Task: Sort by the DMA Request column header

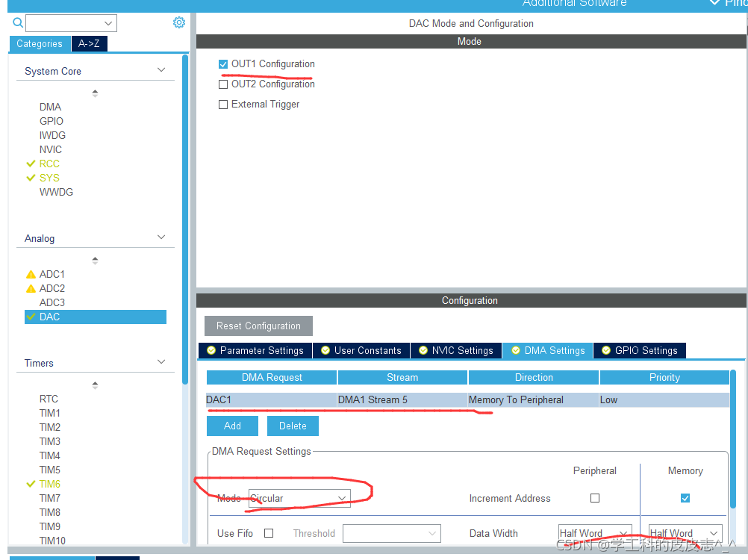Action: pos(272,377)
